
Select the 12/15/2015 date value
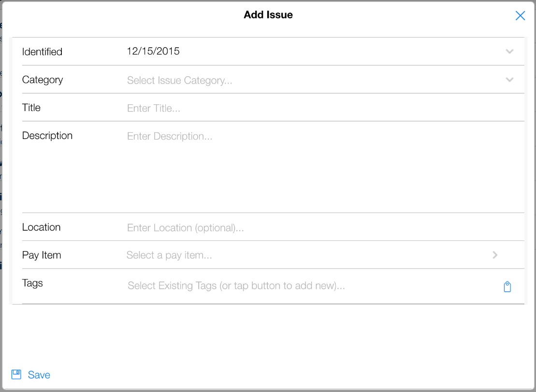point(153,51)
